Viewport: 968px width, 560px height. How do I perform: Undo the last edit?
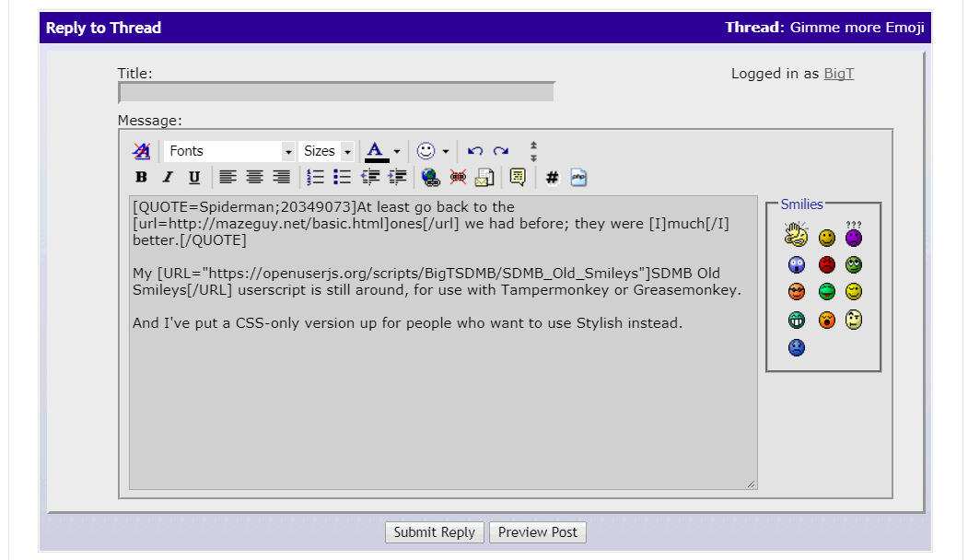pyautogui.click(x=474, y=151)
